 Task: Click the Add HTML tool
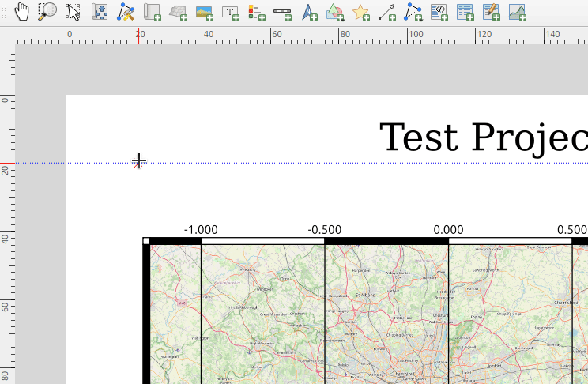[x=439, y=12]
